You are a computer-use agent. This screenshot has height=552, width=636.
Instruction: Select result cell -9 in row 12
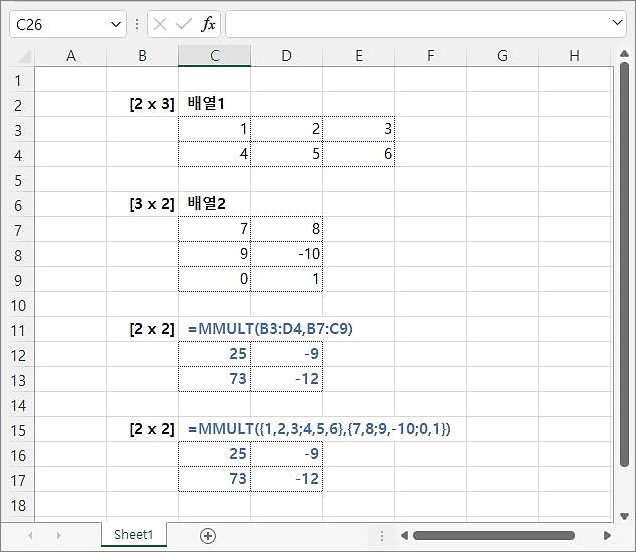286,354
